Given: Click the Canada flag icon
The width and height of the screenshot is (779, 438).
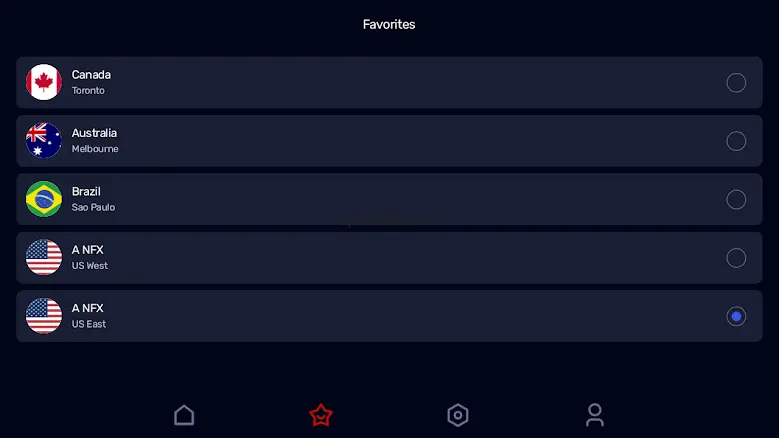Looking at the screenshot, I should click(44, 82).
